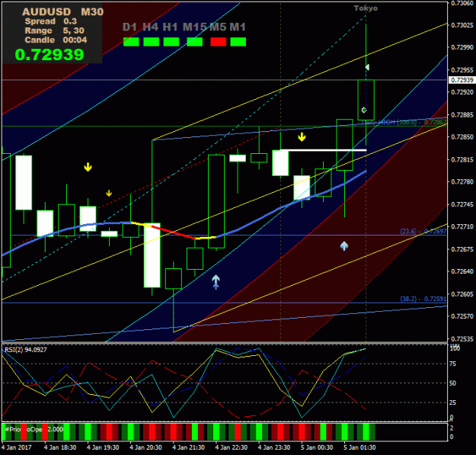The width and height of the screenshot is (476, 455).
Task: Click the Range 5, 30 readout
Action: [x=54, y=30]
